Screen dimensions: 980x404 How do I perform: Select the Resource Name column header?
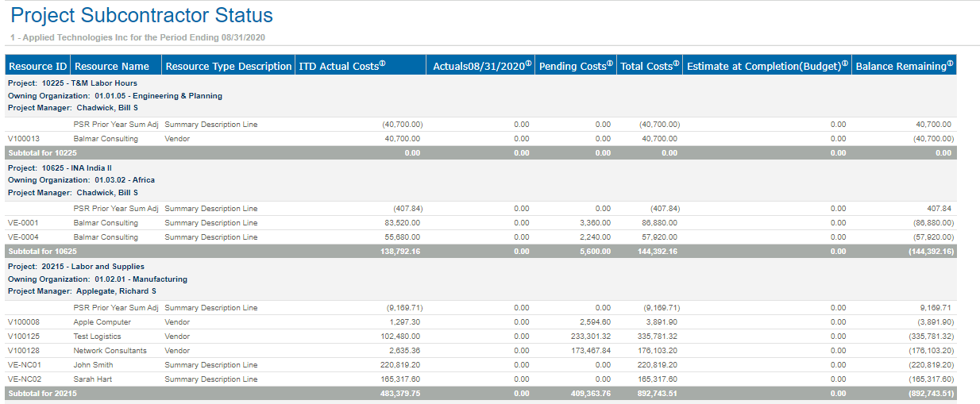[112, 67]
